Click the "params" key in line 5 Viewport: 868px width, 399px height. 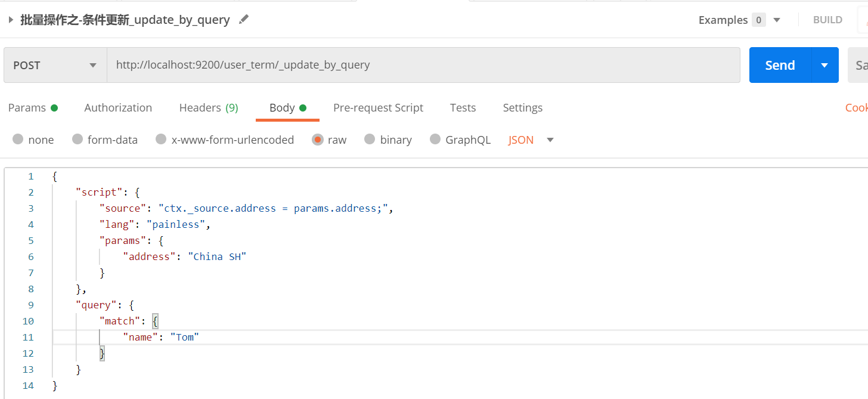(123, 241)
